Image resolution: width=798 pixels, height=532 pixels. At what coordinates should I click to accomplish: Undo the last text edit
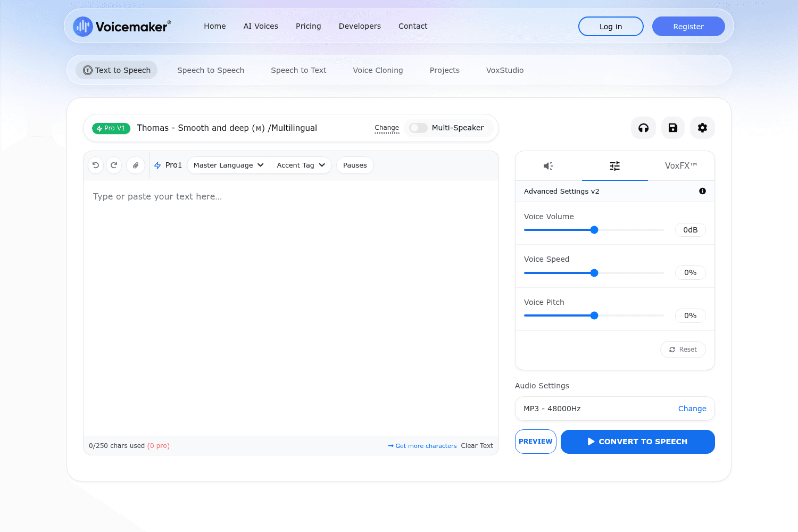tap(96, 165)
